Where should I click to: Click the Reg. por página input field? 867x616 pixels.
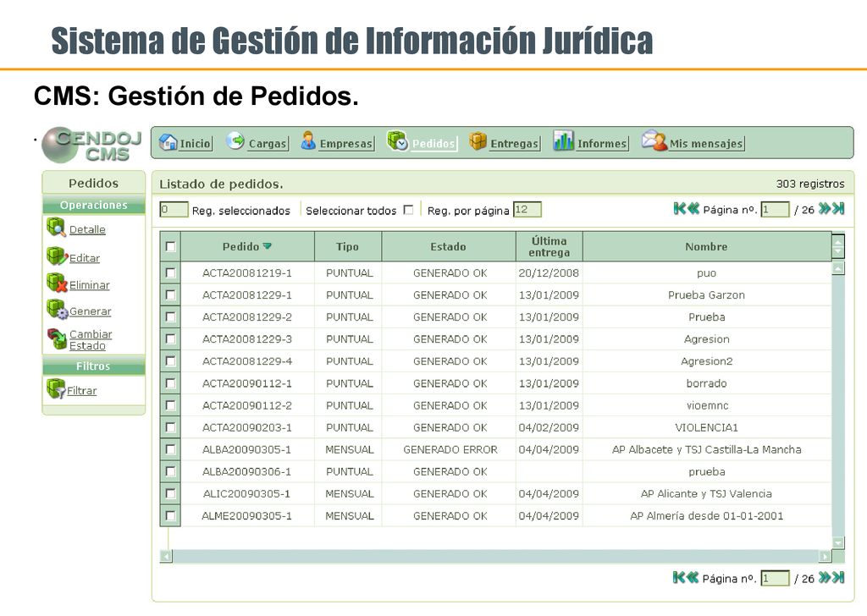point(527,210)
